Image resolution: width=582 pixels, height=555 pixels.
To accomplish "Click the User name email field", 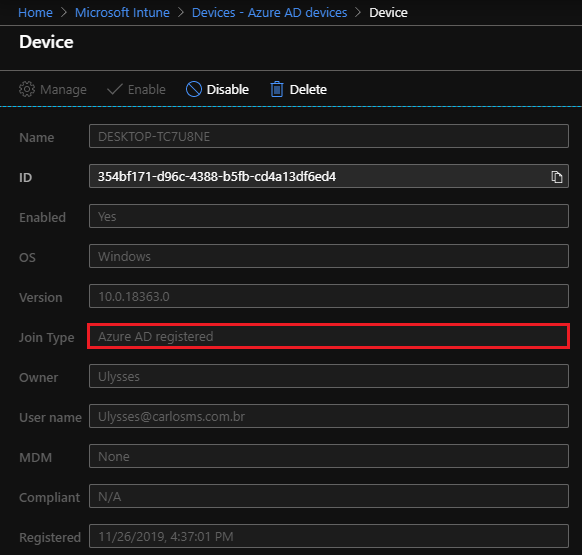I will (x=329, y=416).
